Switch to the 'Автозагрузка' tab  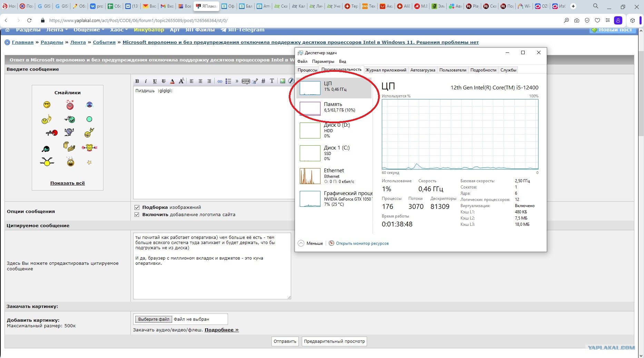(423, 70)
